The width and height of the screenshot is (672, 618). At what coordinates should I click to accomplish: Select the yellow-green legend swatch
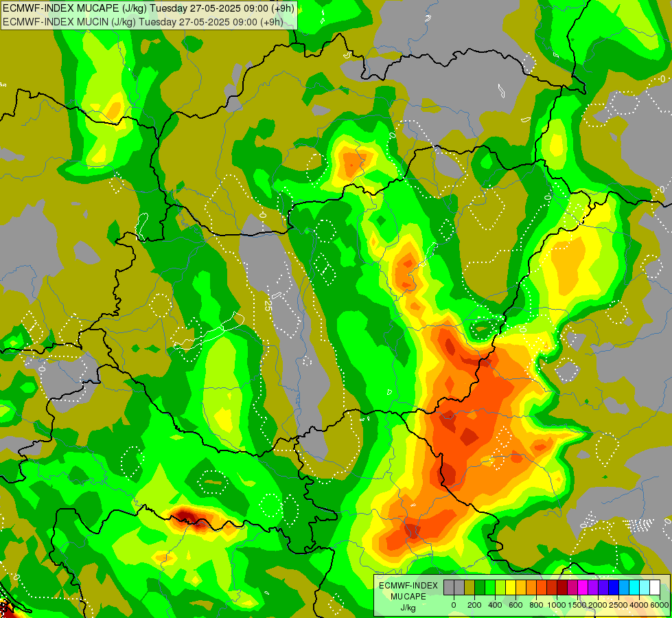point(500,587)
